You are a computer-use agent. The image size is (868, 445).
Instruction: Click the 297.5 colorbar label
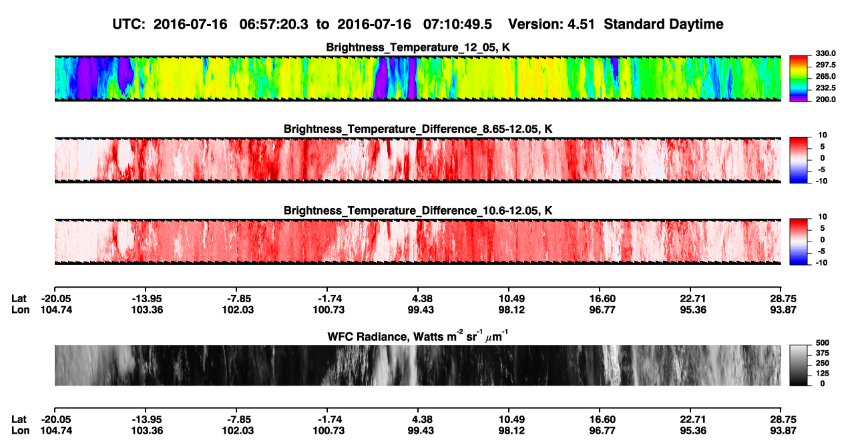(826, 65)
